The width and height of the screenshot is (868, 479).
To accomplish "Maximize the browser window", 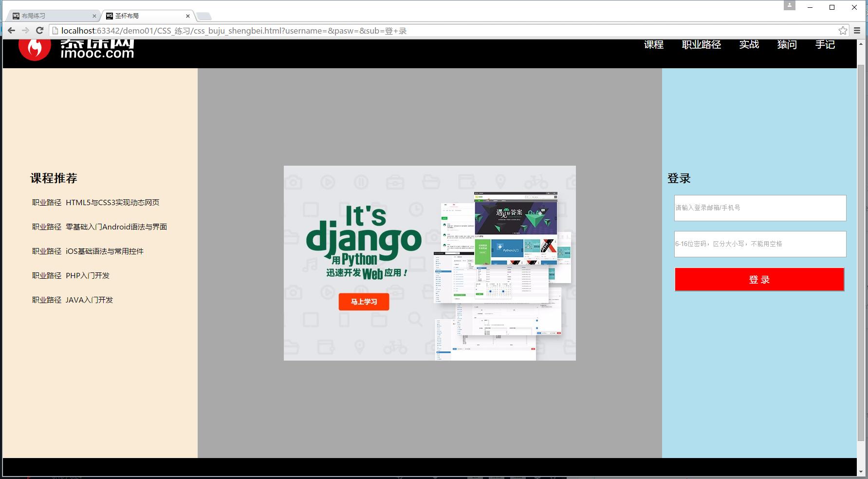I will pyautogui.click(x=832, y=7).
